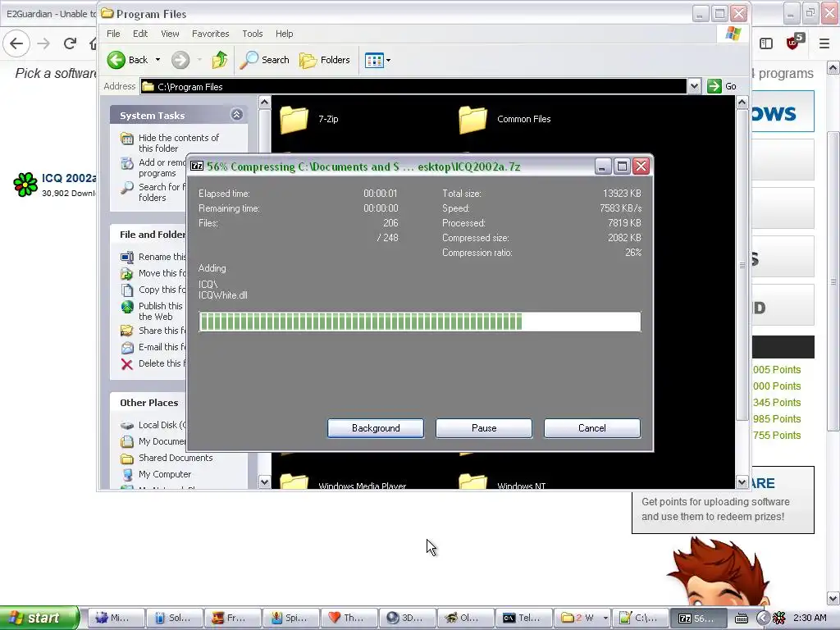Select the 7-Zip folder icon

(294, 119)
